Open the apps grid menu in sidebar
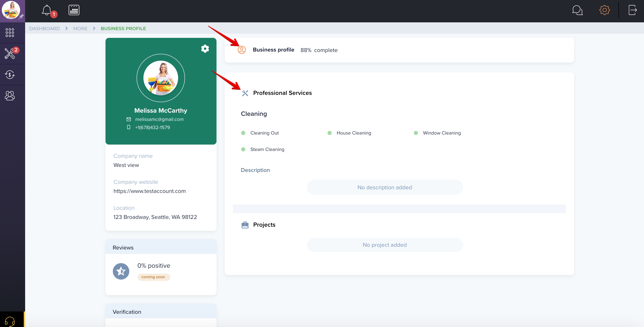The width and height of the screenshot is (644, 327). click(10, 32)
